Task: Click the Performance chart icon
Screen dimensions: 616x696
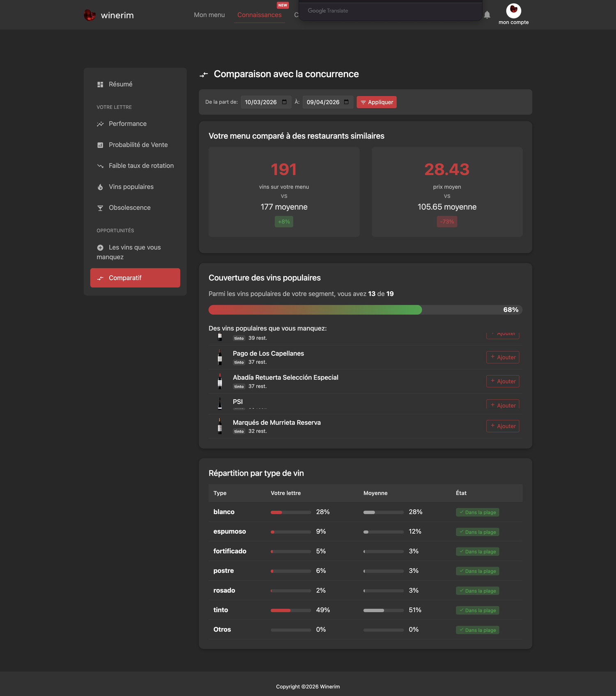Action: click(100, 124)
